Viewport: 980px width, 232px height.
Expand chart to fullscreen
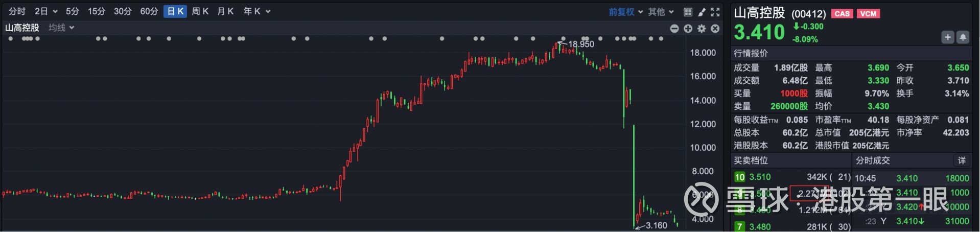(715, 12)
